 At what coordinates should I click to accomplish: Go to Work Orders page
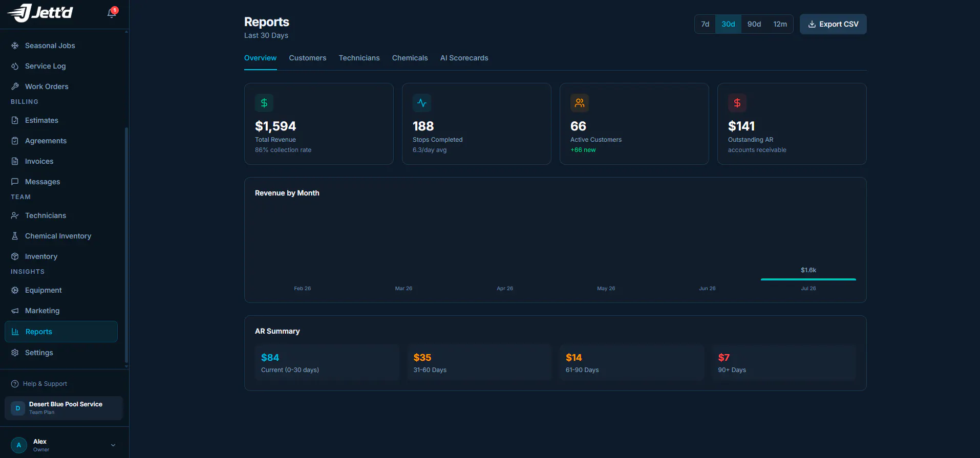coord(61,86)
